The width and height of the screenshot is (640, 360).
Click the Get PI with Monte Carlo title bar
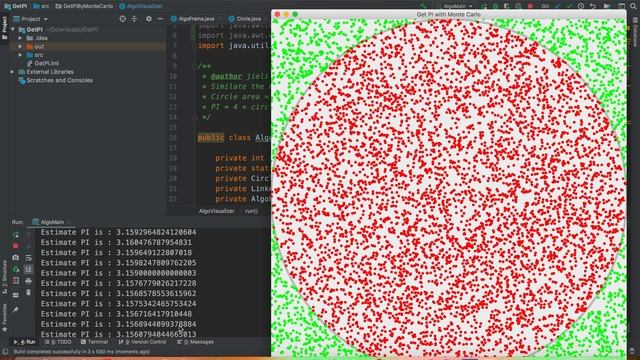448,14
